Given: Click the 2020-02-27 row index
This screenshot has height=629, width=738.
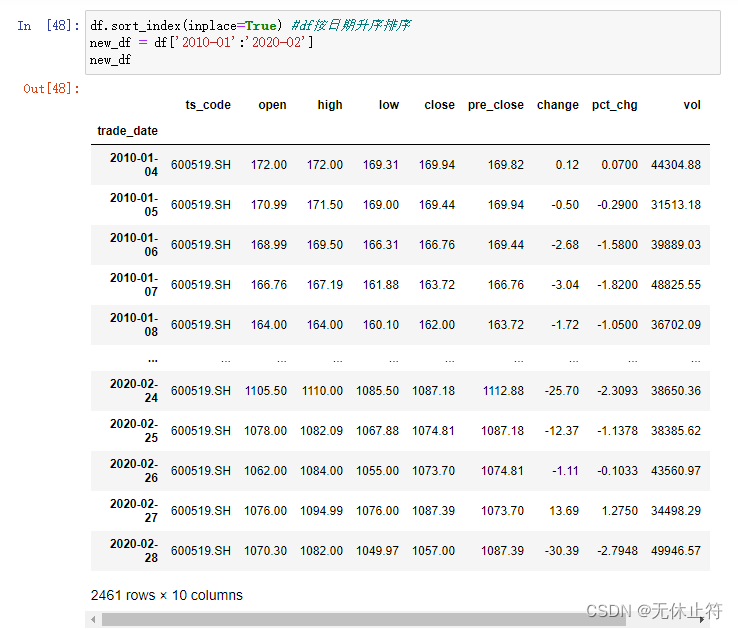Looking at the screenshot, I should point(134,511).
